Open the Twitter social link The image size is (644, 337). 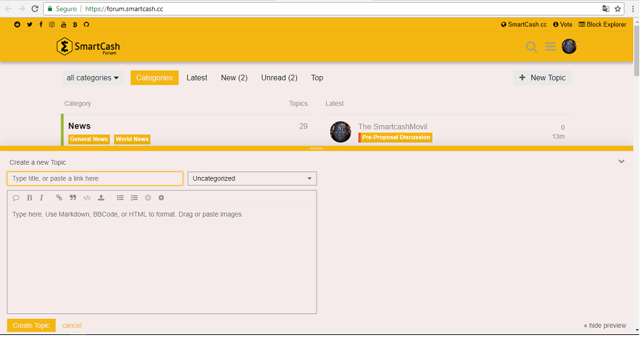(x=30, y=25)
